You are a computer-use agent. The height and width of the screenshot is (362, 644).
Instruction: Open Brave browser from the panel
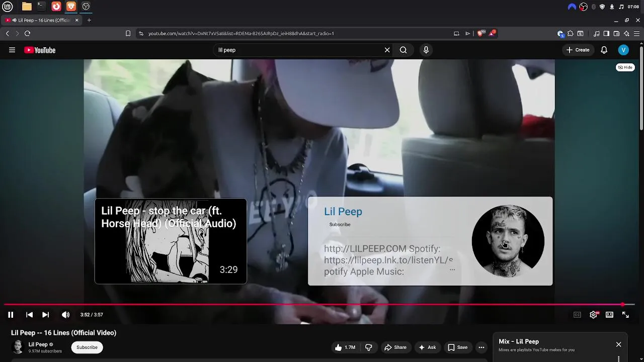click(x=71, y=7)
